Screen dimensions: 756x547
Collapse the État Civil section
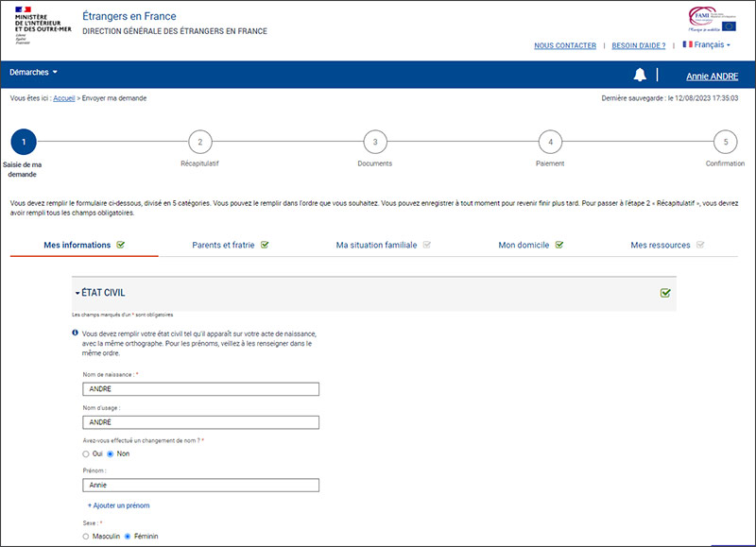(x=100, y=293)
